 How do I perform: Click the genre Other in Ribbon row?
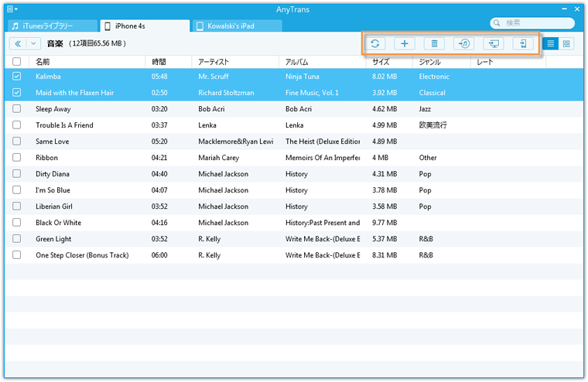coord(428,158)
